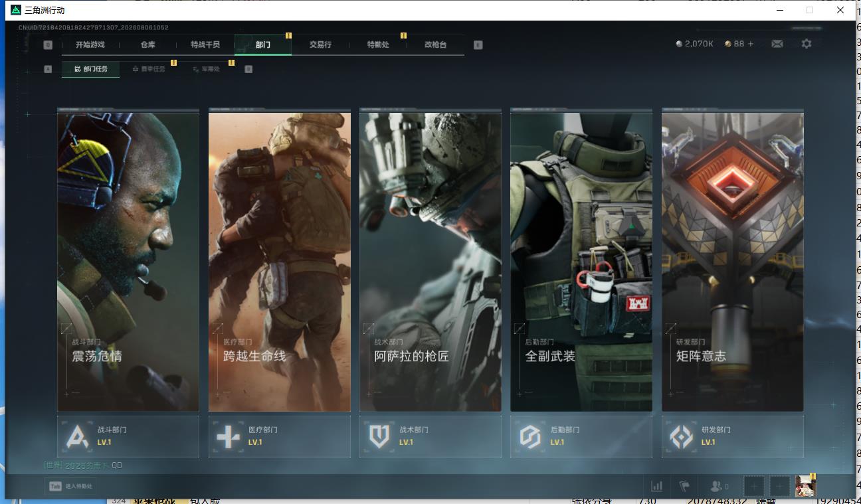Open the settings gear icon
The height and width of the screenshot is (504, 861).
(x=807, y=44)
